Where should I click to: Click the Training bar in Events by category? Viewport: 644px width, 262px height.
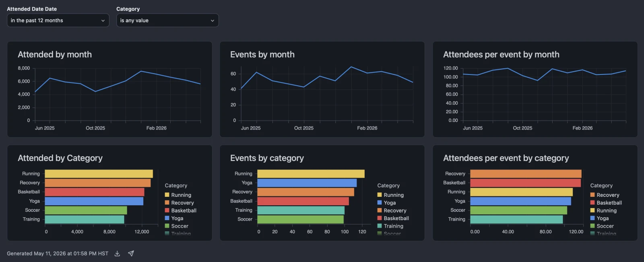click(301, 210)
